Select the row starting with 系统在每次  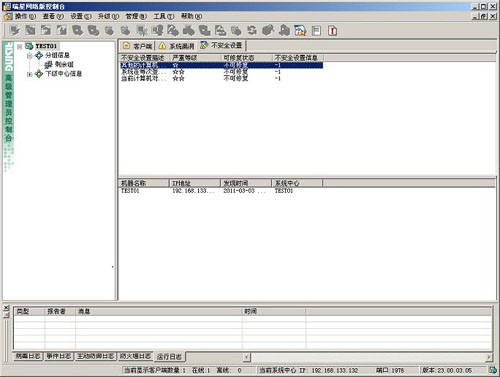[x=221, y=72]
